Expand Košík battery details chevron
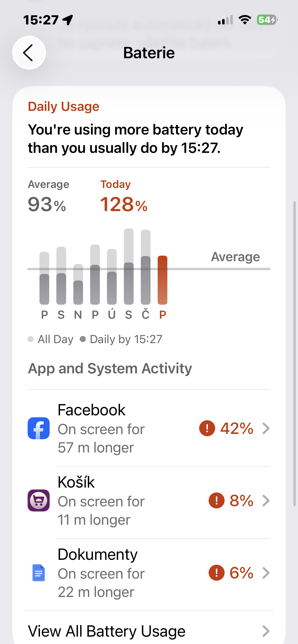This screenshot has height=644, width=298. [266, 500]
